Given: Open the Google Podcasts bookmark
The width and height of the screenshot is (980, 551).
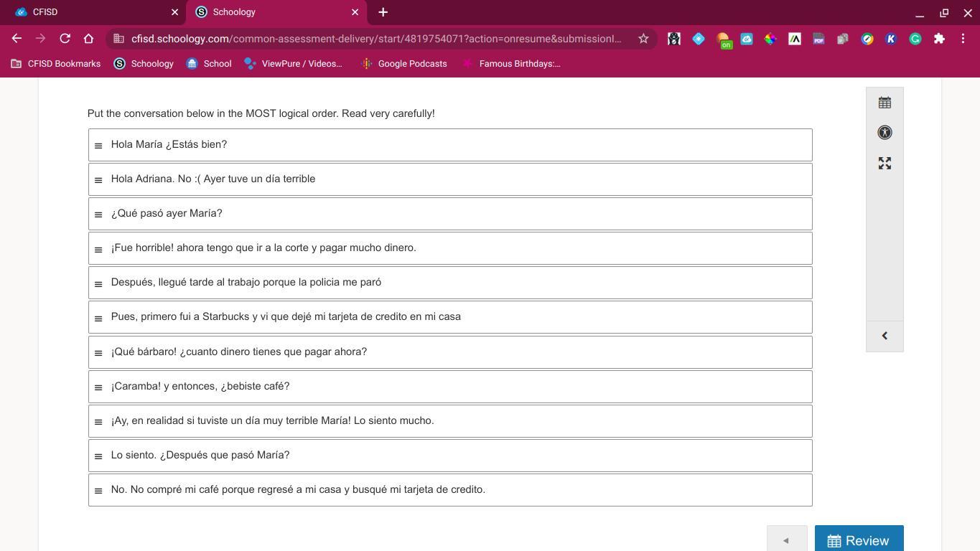Looking at the screenshot, I should point(403,64).
